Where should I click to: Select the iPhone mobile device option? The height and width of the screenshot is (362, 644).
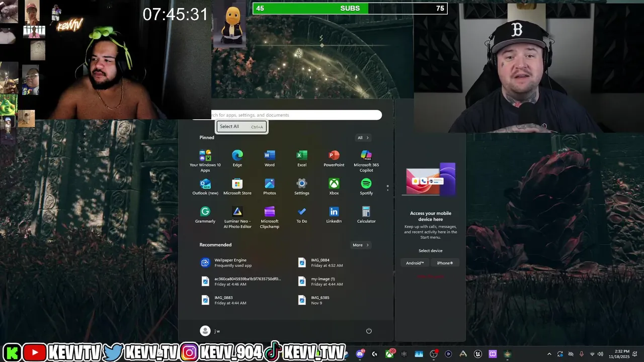click(x=445, y=263)
